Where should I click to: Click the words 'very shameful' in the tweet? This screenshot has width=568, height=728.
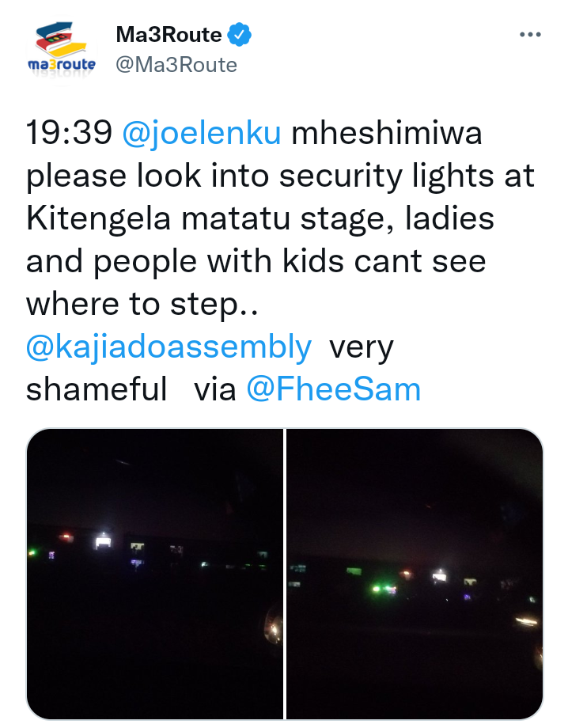coord(210,368)
